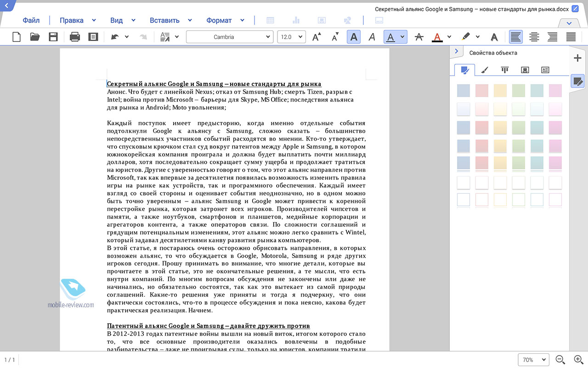Insert shapes from the menu bar
The width and height of the screenshot is (588, 368).
pos(348,20)
